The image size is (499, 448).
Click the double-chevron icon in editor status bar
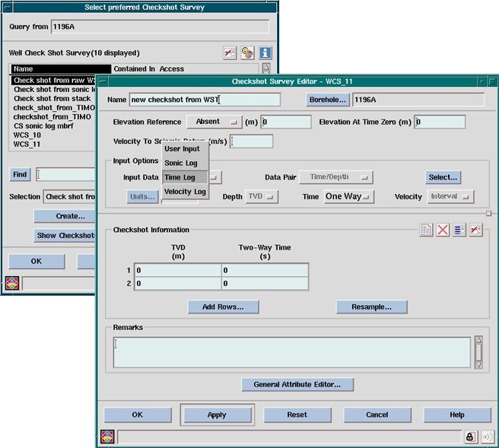pos(488,437)
